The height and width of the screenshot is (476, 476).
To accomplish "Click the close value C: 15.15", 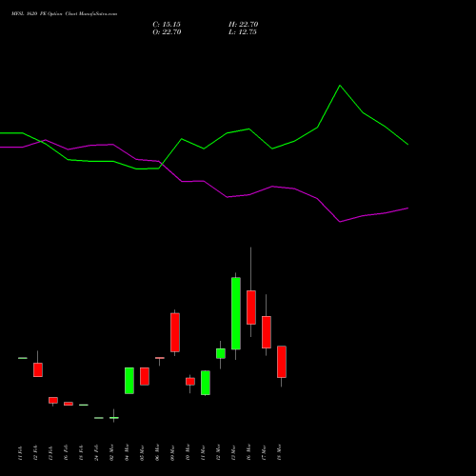I will pyautogui.click(x=167, y=25).
